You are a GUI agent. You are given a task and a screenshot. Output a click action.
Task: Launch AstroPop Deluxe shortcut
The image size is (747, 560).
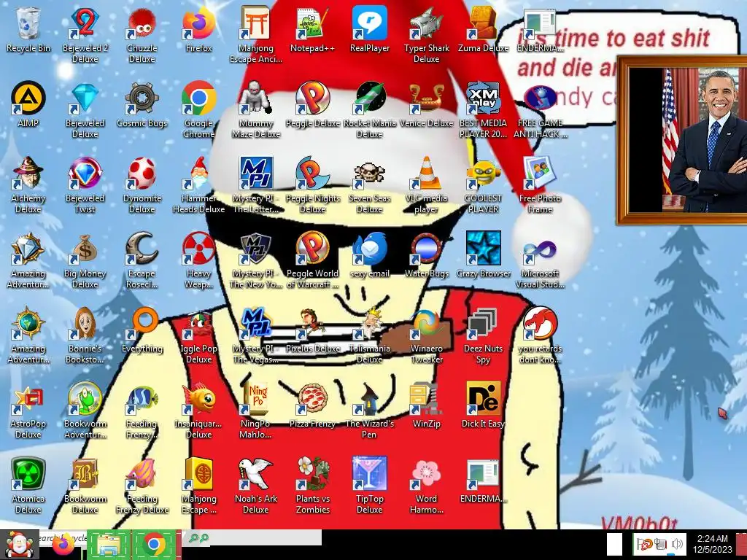click(x=28, y=411)
